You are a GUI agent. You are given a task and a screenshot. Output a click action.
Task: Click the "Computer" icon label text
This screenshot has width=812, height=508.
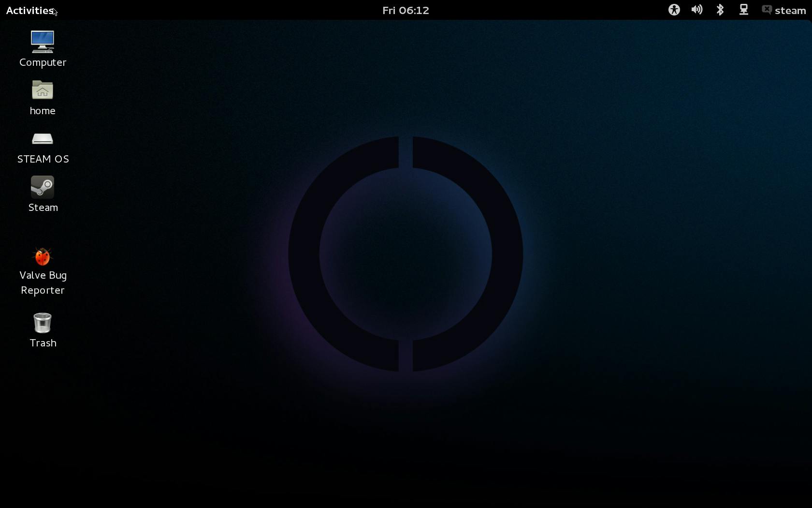[43, 62]
